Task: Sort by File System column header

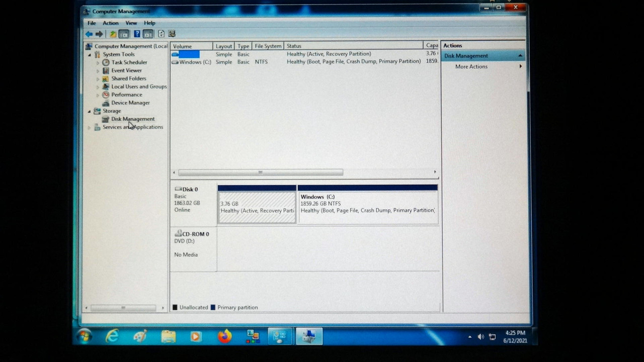Action: (x=268, y=46)
